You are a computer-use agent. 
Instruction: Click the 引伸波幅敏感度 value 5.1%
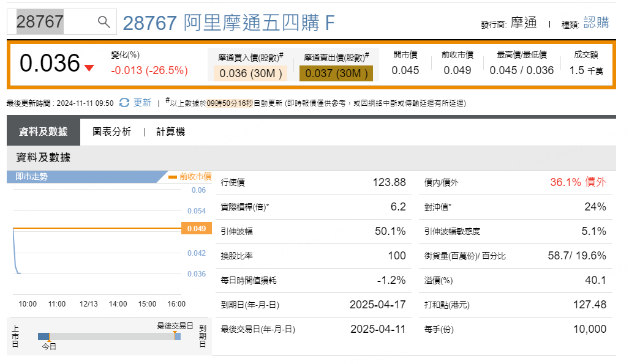click(593, 231)
